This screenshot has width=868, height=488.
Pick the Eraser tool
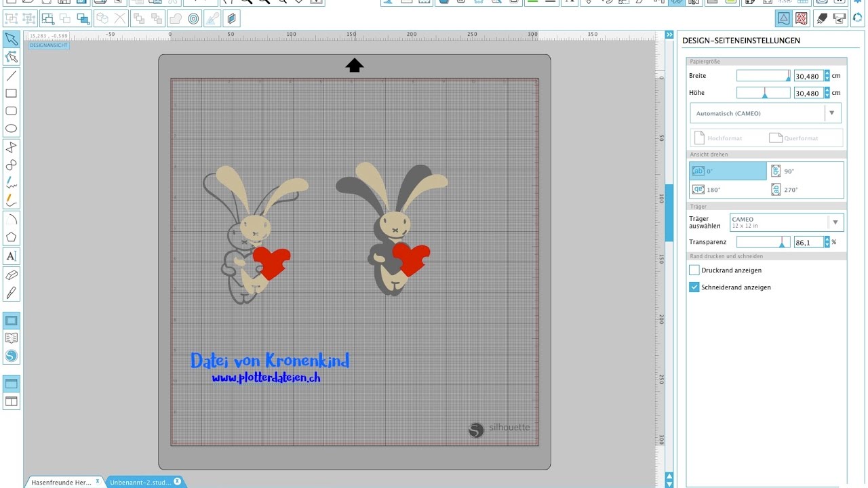[12, 275]
